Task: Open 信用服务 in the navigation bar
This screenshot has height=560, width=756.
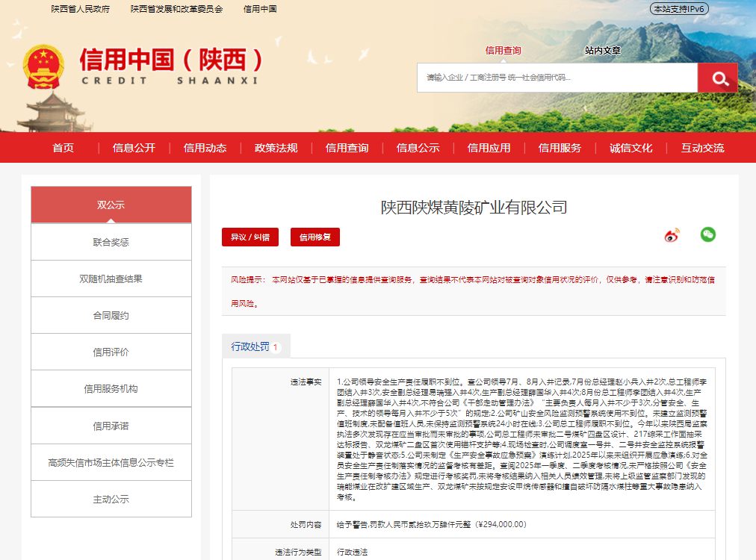Action: (x=560, y=148)
